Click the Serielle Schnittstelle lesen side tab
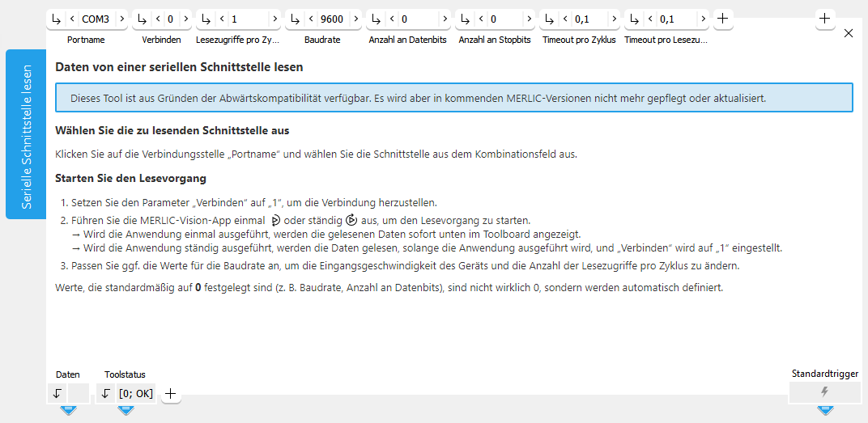The height and width of the screenshot is (423, 868). click(26, 134)
